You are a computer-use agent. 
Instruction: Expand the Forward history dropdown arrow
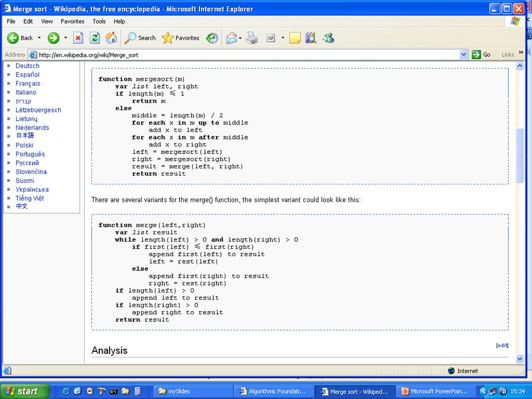(x=65, y=38)
